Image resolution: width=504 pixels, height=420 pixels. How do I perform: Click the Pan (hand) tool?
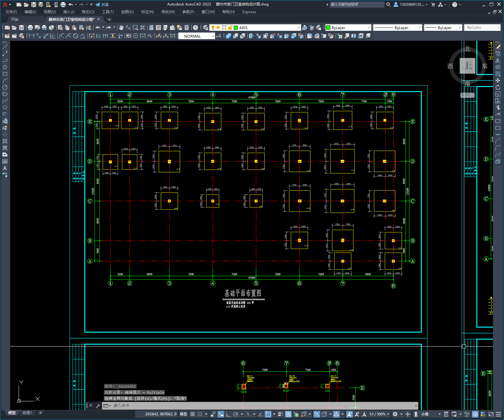click(121, 28)
